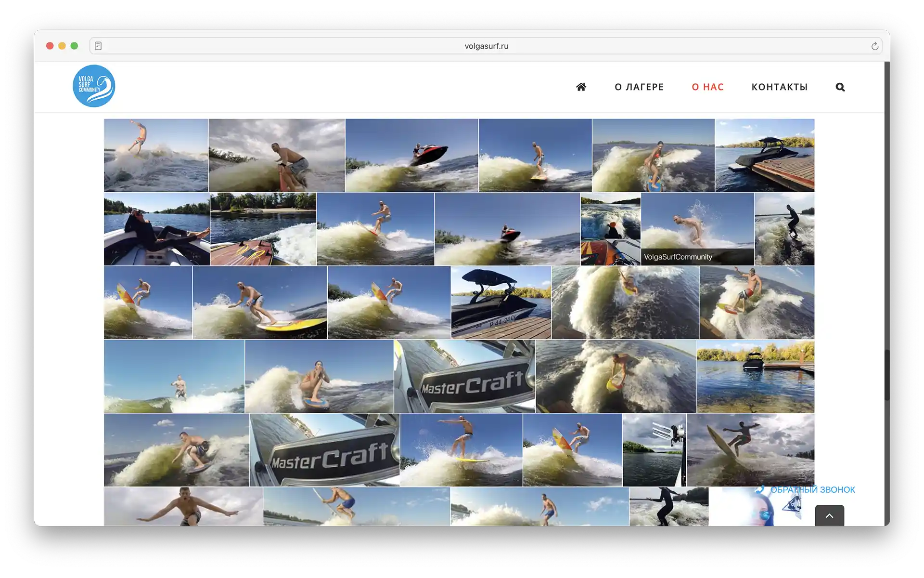Viewport: 924px width, 578px height.
Task: Open the small photo with red cap person
Action: pos(611,229)
